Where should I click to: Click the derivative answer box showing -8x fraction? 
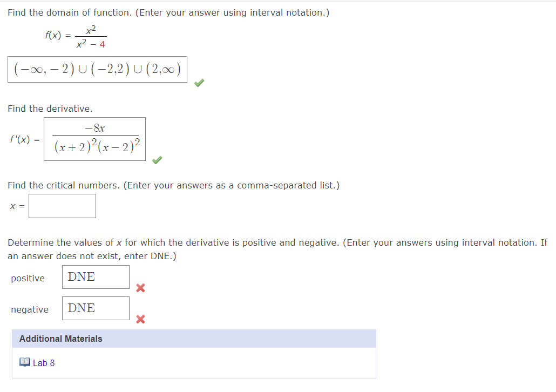coord(94,138)
